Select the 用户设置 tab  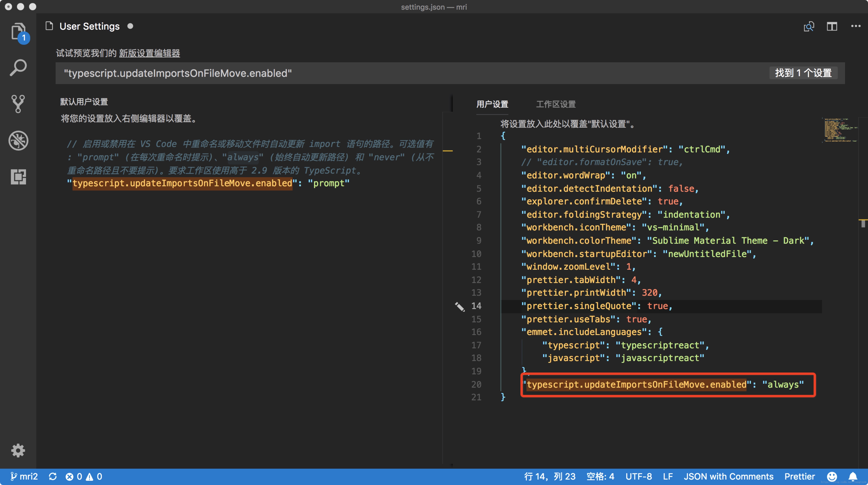click(x=492, y=104)
